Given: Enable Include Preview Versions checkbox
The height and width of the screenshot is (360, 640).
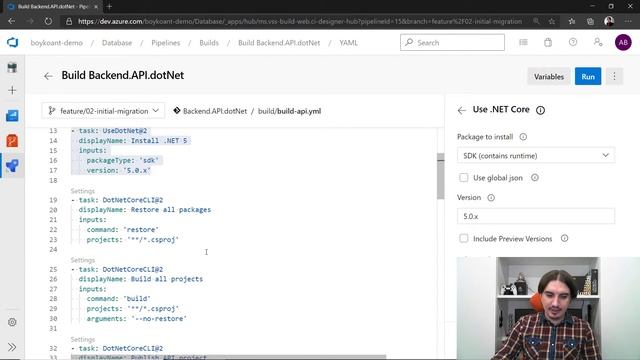Looking at the screenshot, I should pos(464,238).
